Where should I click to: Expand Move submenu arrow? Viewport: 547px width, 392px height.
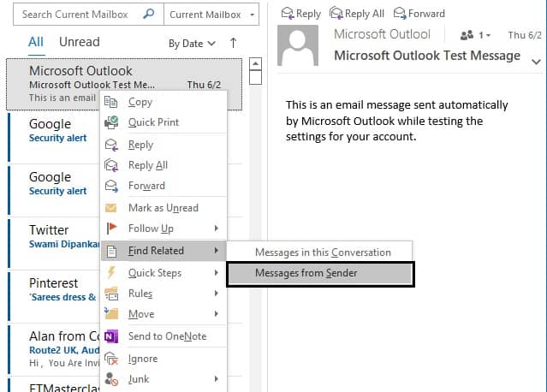217,313
